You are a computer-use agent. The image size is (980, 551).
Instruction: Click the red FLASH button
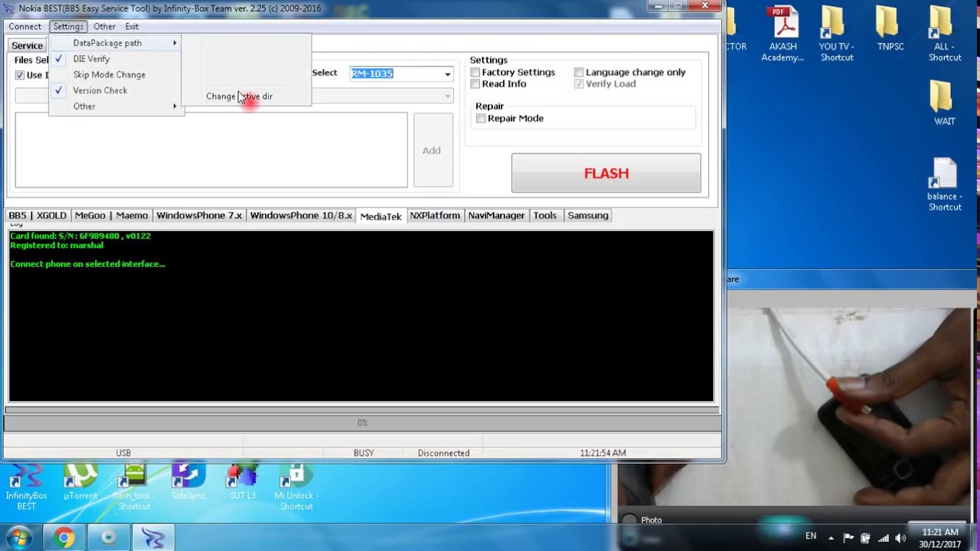pyautogui.click(x=606, y=173)
